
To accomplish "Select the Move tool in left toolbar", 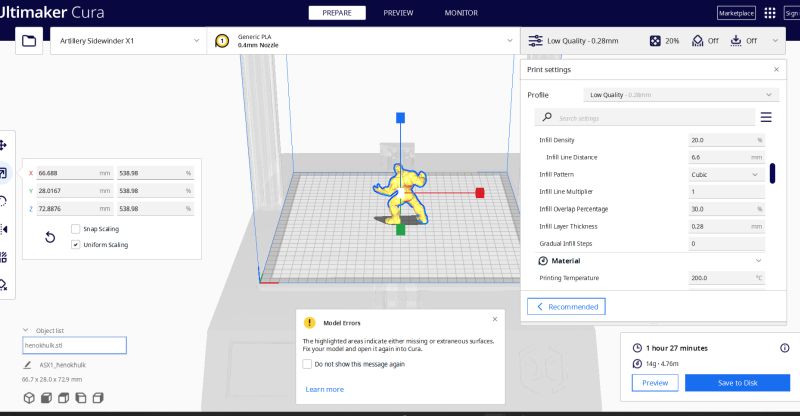I will click(3, 145).
